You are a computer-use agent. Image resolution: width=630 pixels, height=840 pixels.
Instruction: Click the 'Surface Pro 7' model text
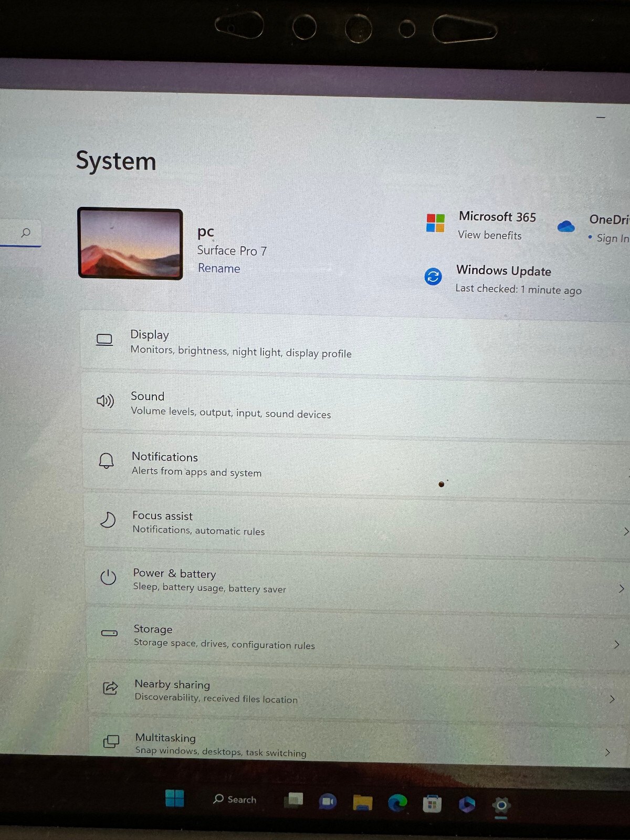click(x=232, y=251)
